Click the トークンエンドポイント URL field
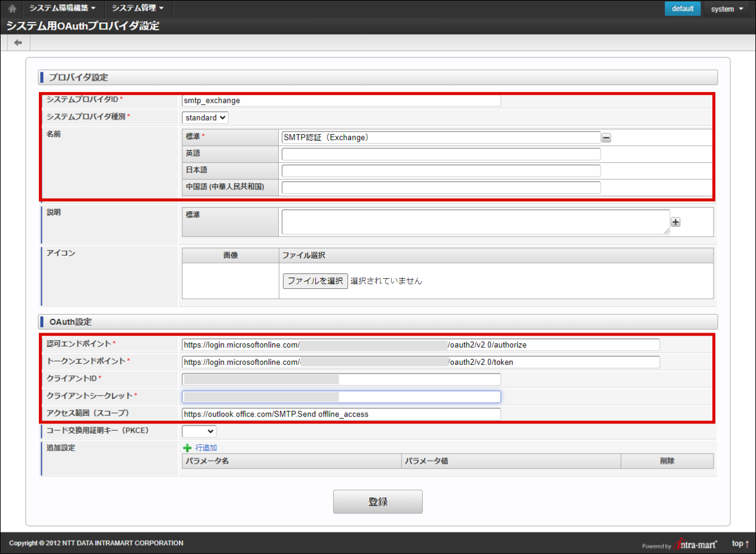Viewport: 756px width, 554px height. click(x=421, y=362)
